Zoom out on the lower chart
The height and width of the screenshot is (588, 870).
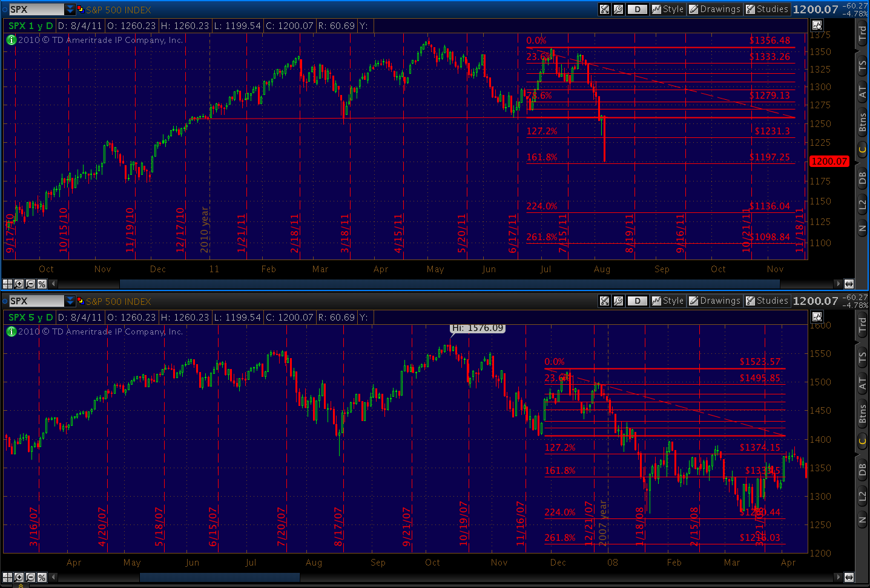tap(30, 577)
